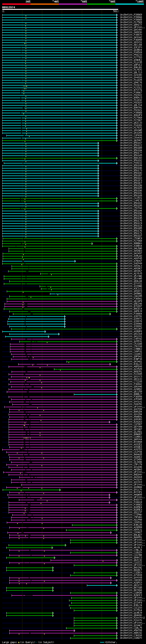Open hit UniRef100_Q9SYR0
The height and width of the screenshot is (644, 146).
131,30
